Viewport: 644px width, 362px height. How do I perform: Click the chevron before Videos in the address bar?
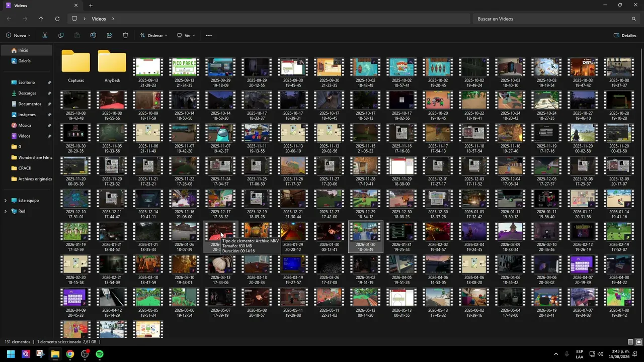pyautogui.click(x=85, y=19)
